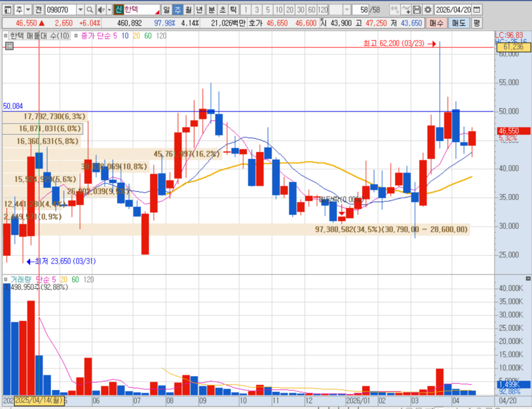Open the stock search magnifier

(89, 9)
